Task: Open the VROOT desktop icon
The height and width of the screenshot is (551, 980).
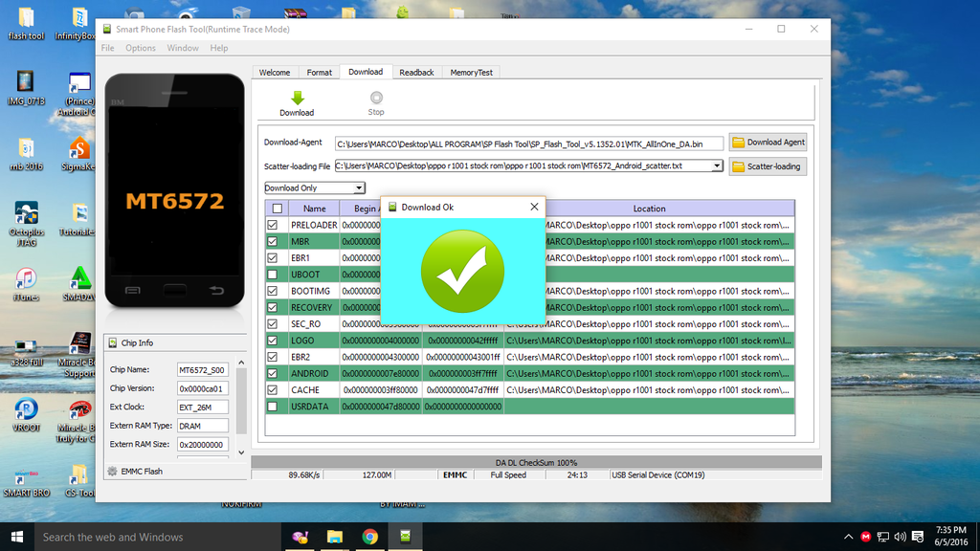Action: (x=26, y=409)
